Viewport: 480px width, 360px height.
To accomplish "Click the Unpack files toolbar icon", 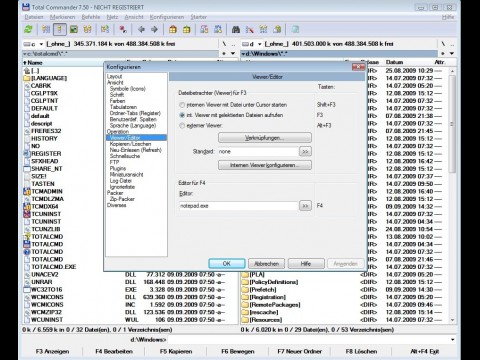I will tap(187, 30).
